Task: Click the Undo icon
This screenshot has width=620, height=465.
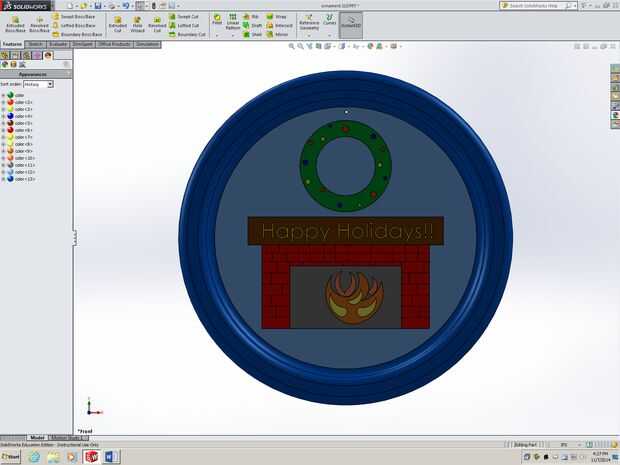Action: (x=126, y=6)
